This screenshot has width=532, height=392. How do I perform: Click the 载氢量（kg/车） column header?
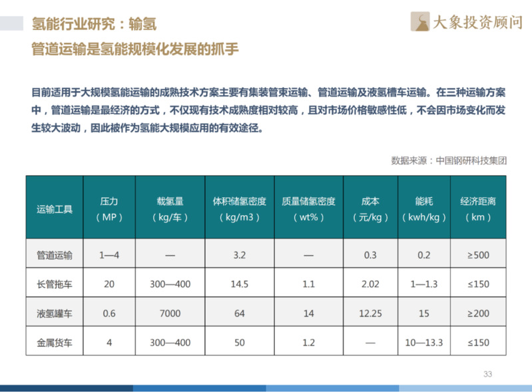coord(169,208)
